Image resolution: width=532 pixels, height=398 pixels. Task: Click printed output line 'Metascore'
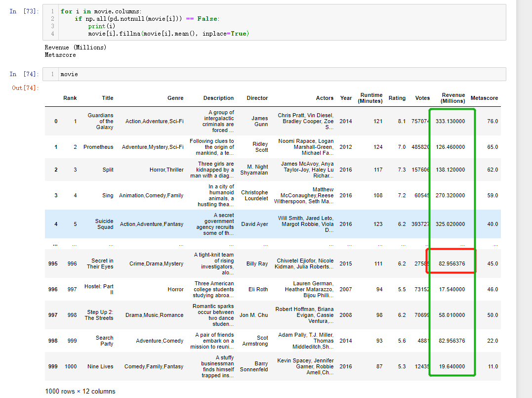[x=60, y=55]
